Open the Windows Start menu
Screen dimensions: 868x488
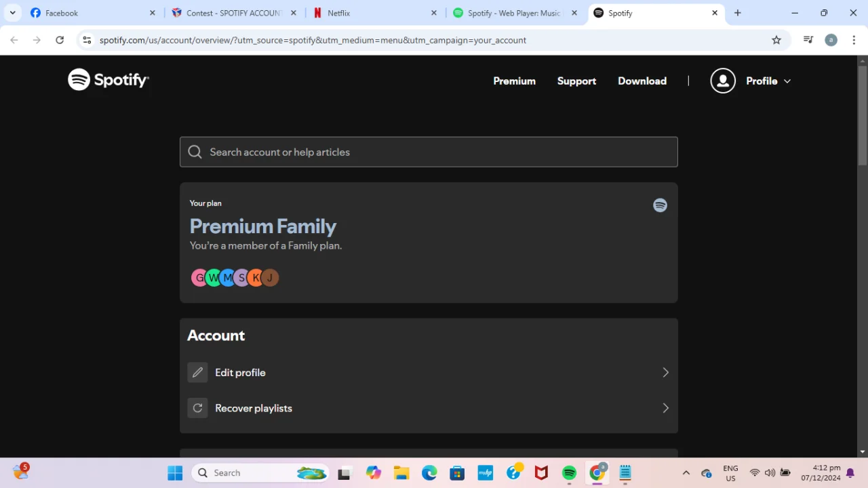(x=175, y=473)
